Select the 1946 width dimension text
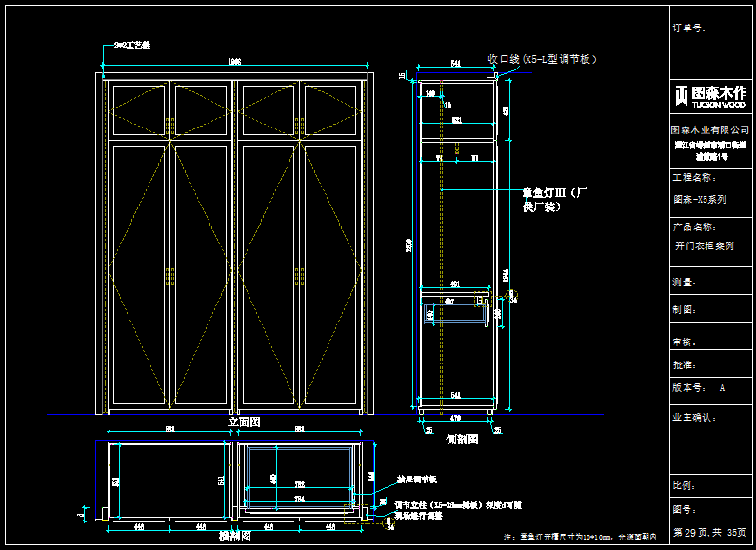This screenshot has width=756, height=550. (x=234, y=63)
